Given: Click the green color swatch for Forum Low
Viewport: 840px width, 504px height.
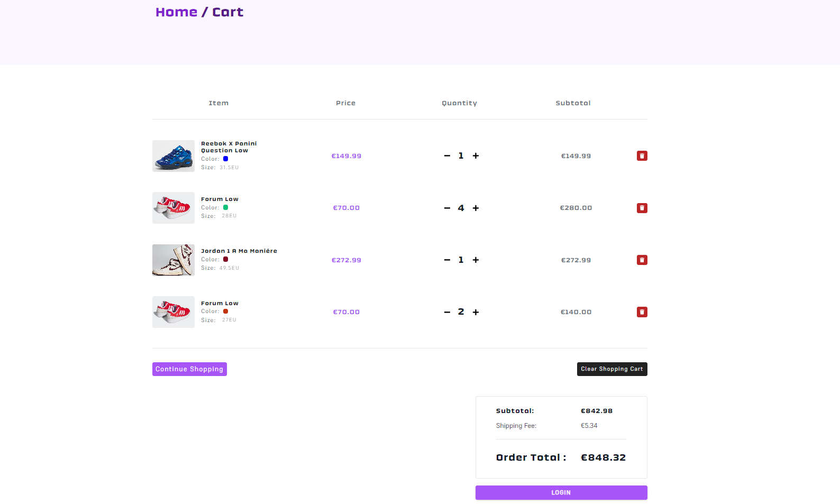Looking at the screenshot, I should [x=225, y=207].
